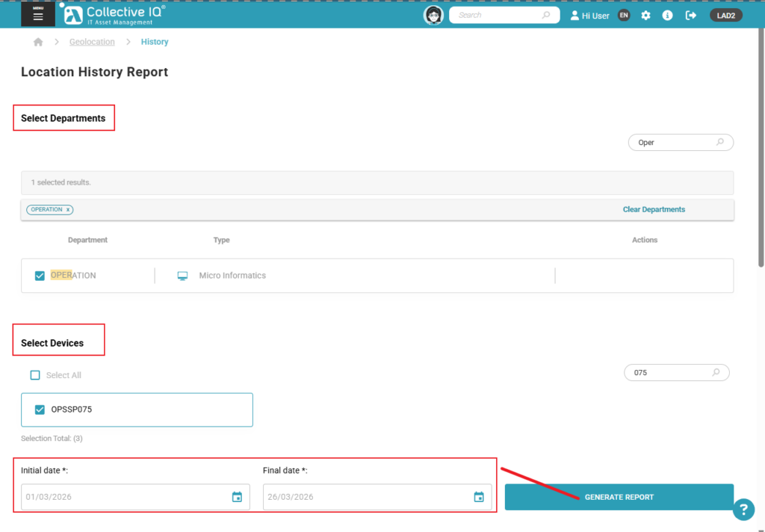Click the user avatar icon

tap(433, 15)
